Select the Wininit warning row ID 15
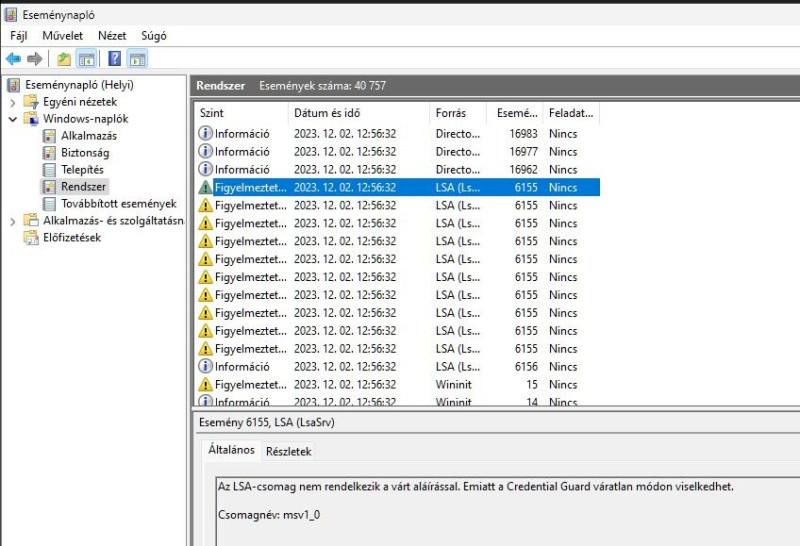The image size is (800, 546). 398,384
